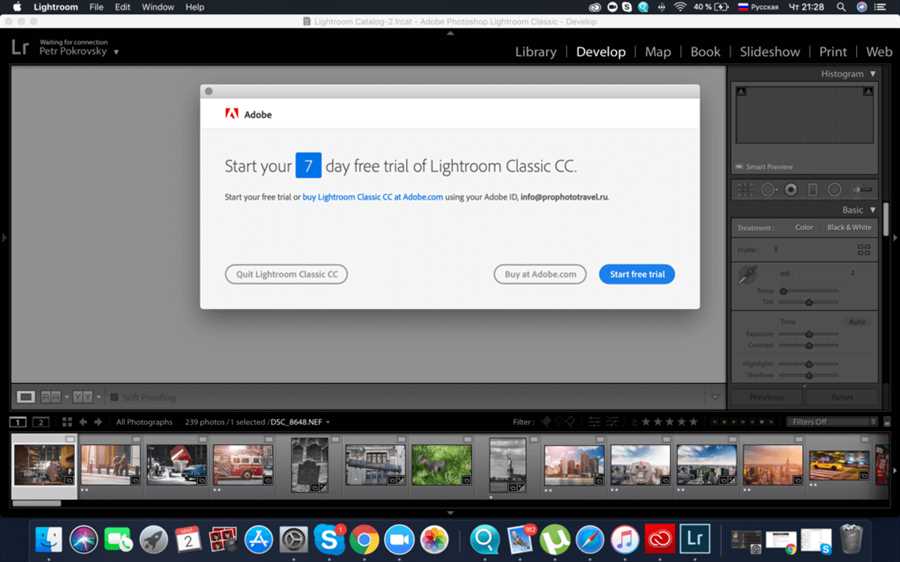Collapse the top module picker panel
Viewport: 900px width, 562px height.
(450, 33)
